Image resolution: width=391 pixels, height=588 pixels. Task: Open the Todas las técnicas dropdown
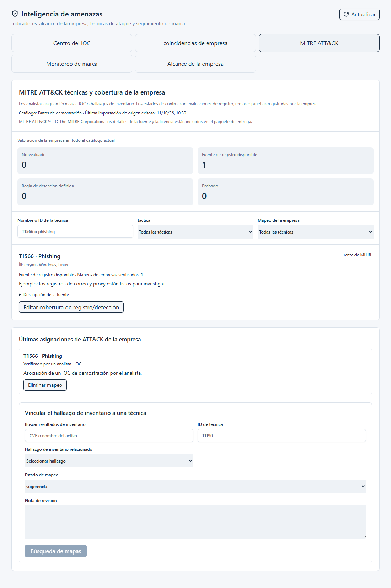coord(316,232)
